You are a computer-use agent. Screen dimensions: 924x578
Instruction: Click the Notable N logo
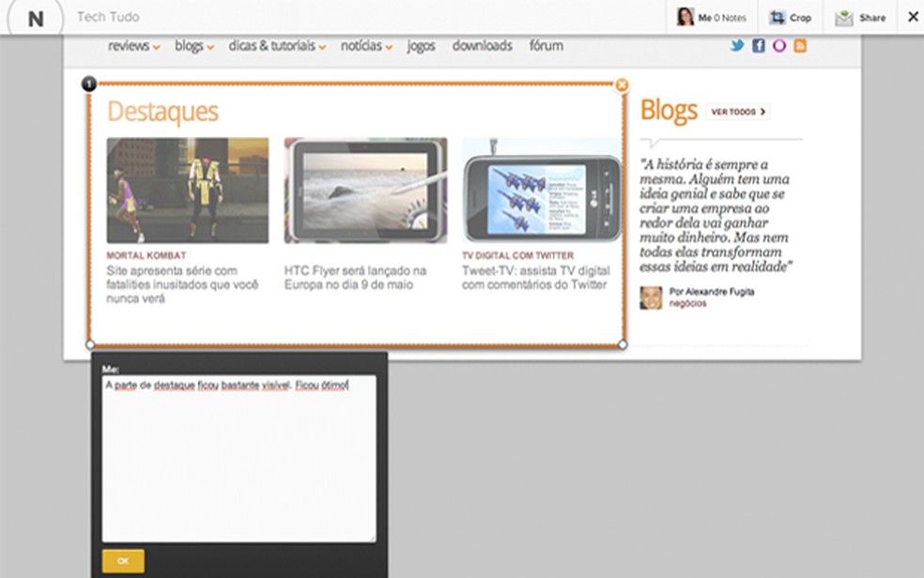click(35, 18)
